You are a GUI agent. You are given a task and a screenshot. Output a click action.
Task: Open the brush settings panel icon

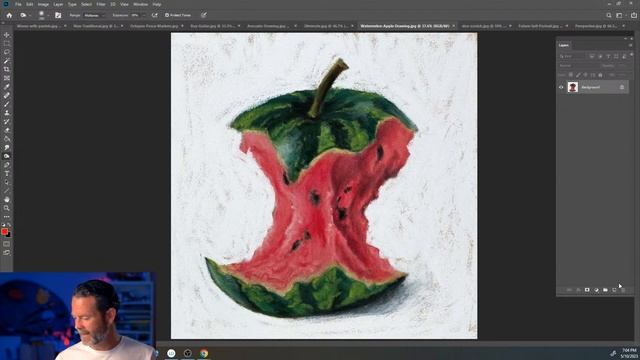[58, 15]
